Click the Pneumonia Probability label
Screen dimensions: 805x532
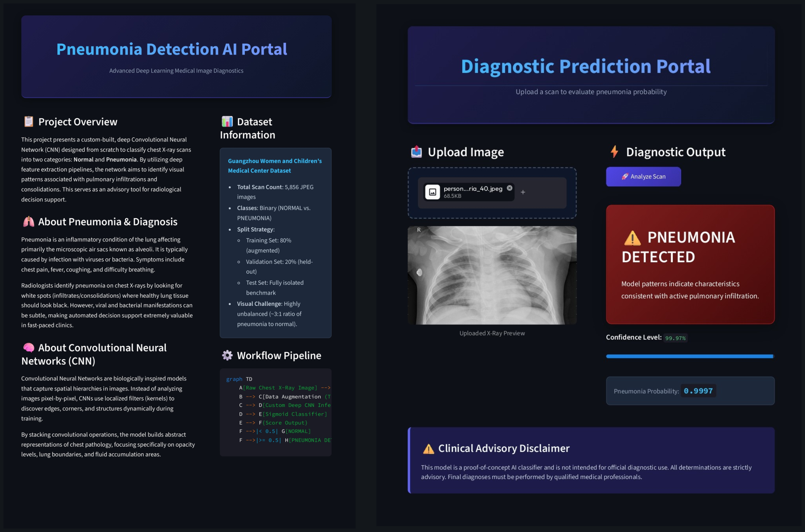click(646, 391)
